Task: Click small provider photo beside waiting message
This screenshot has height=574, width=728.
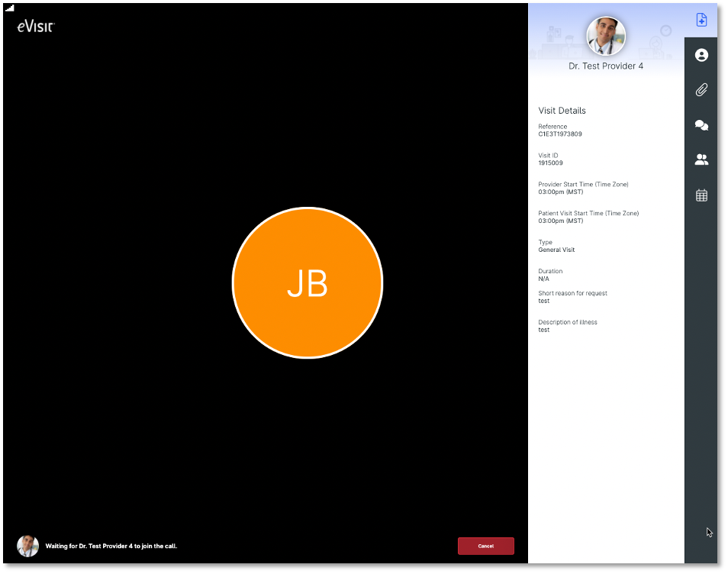Action: pos(28,546)
